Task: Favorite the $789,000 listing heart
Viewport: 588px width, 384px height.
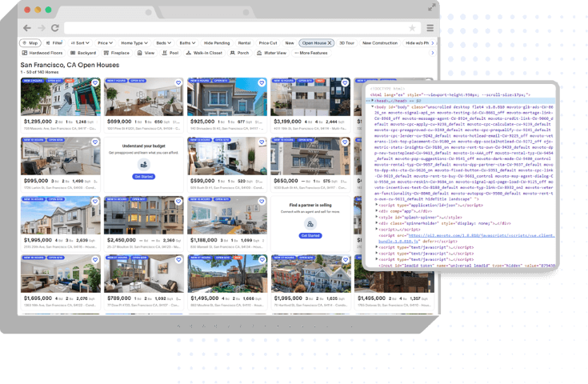Action: tap(178, 259)
